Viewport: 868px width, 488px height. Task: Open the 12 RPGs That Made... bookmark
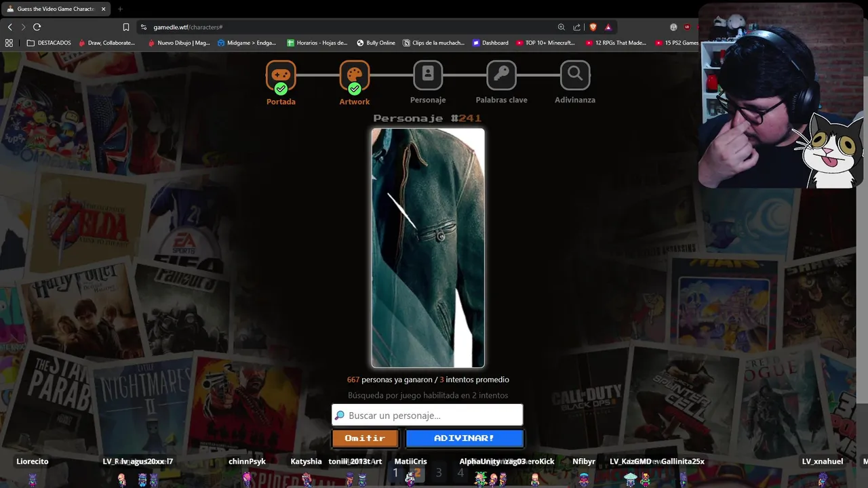point(616,43)
